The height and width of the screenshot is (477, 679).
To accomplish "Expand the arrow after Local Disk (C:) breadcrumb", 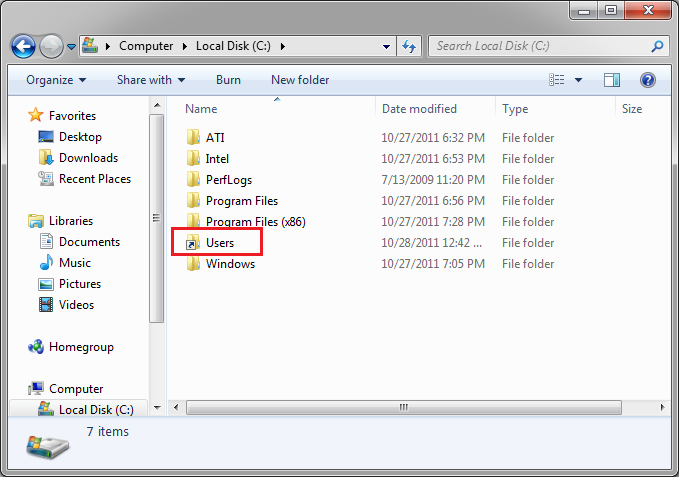I will [x=283, y=46].
